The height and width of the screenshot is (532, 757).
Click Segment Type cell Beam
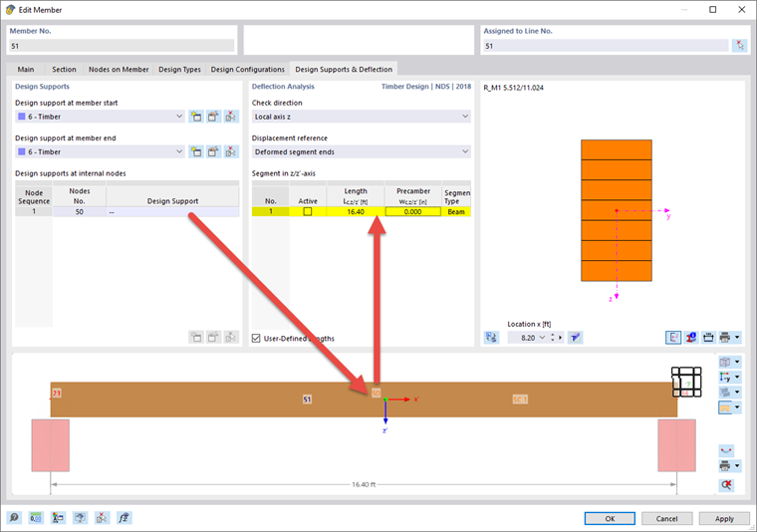[x=456, y=211]
